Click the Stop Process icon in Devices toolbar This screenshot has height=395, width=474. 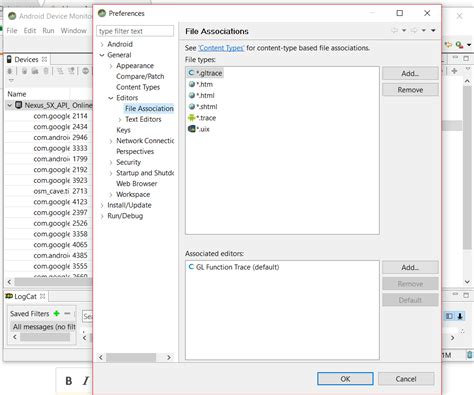tap(86, 71)
